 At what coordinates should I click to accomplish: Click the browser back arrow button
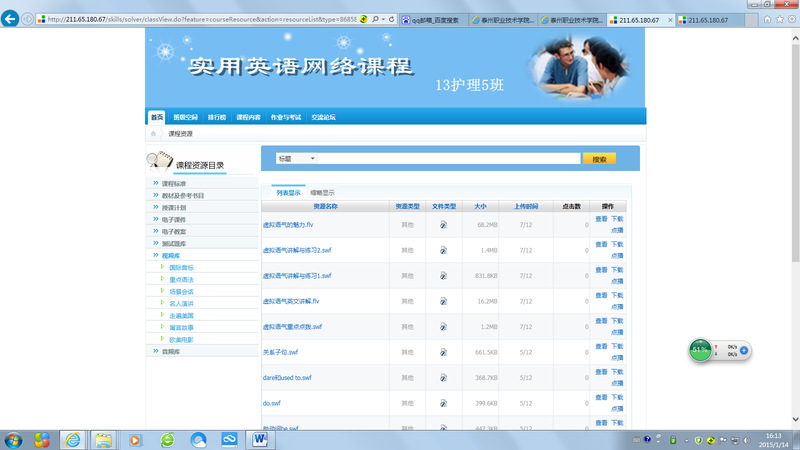[x=11, y=19]
